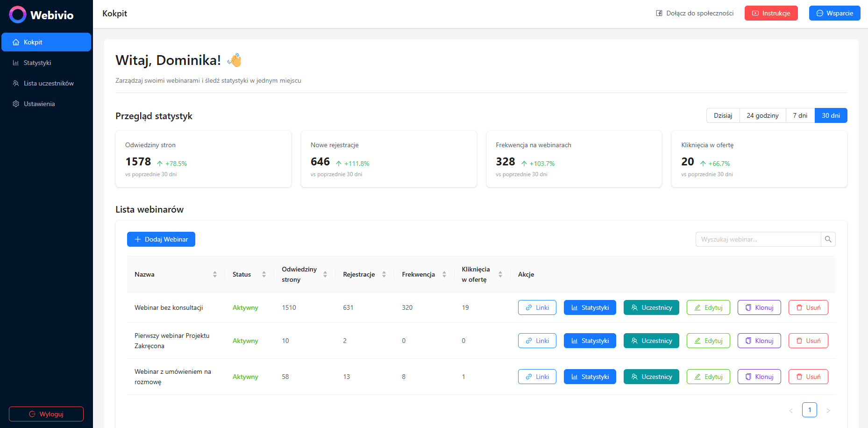Open Ustawienia settings in sidebar

tap(39, 104)
